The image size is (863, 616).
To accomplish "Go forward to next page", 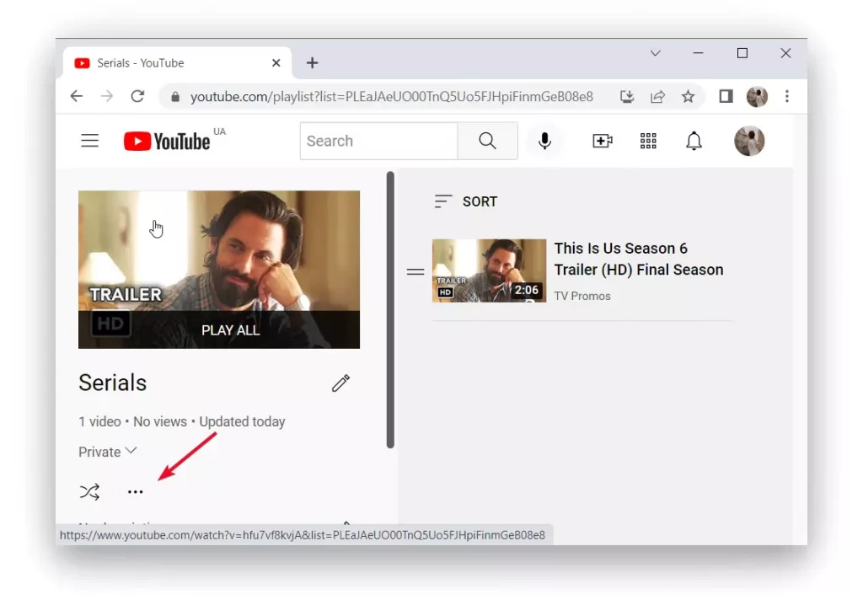I will click(107, 96).
